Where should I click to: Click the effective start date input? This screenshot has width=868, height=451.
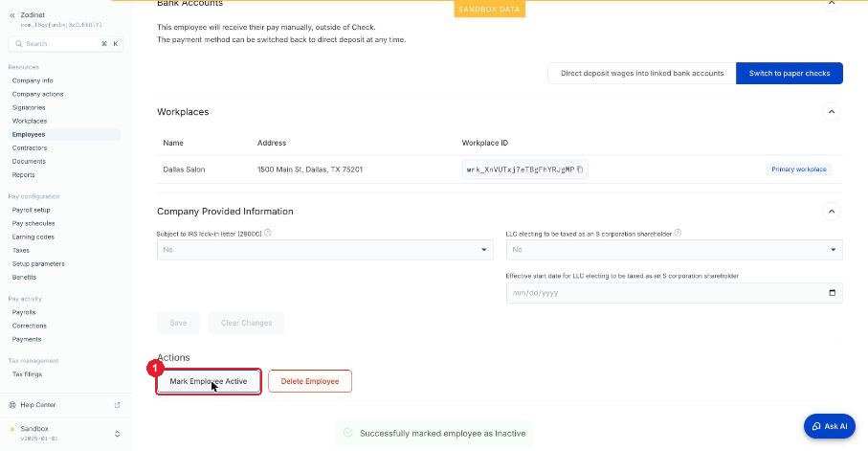[675, 293]
